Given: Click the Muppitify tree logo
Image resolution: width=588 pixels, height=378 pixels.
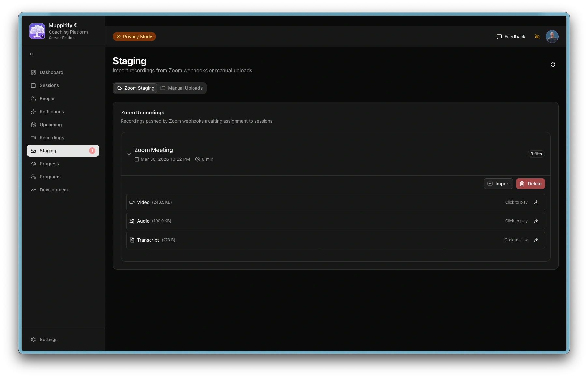Looking at the screenshot, I should pos(37,31).
